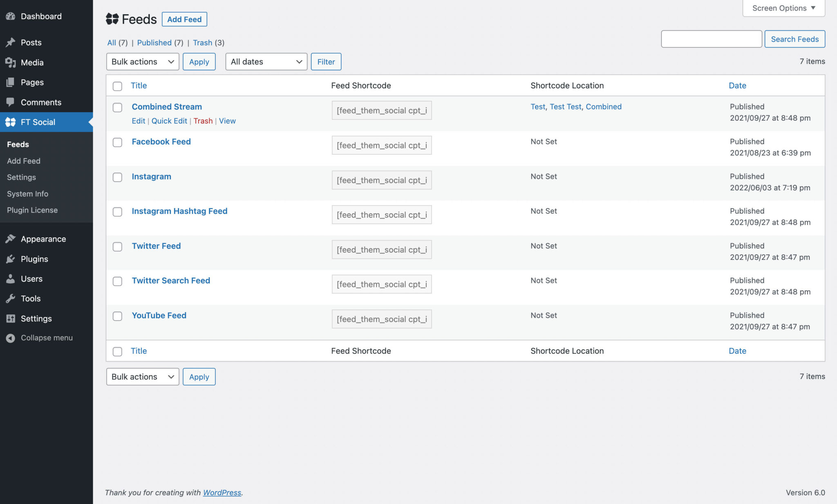Open the Twitter Search Feed title

171,280
